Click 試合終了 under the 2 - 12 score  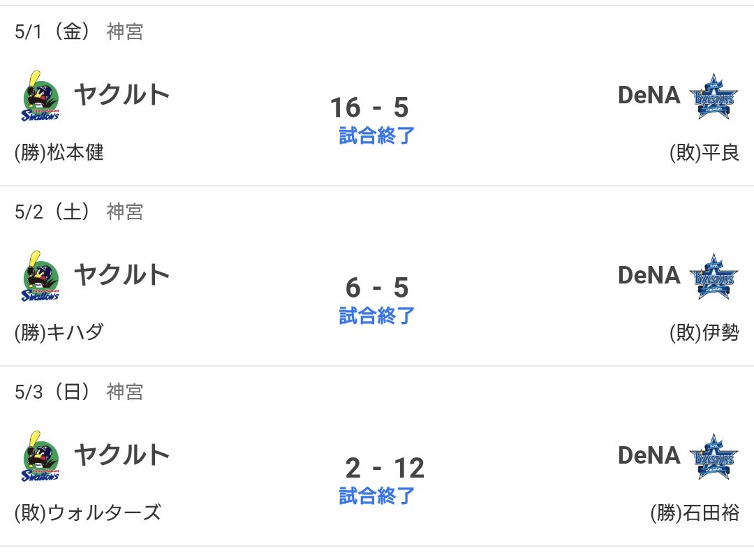tap(376, 496)
